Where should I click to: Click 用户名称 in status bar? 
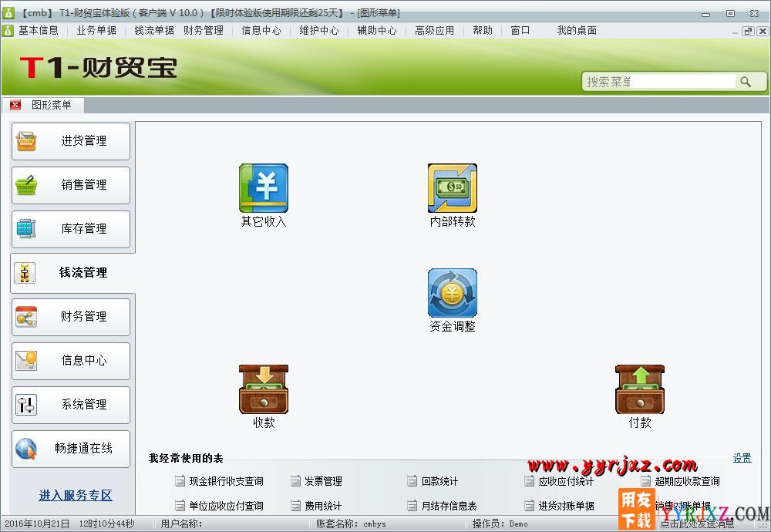point(181,524)
